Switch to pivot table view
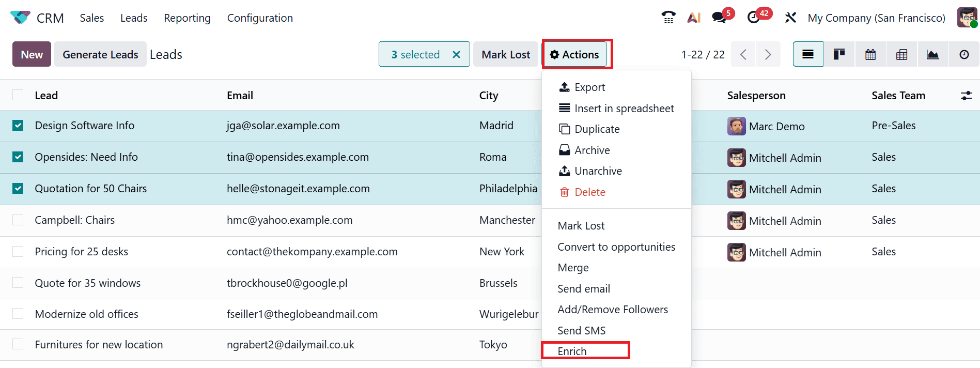This screenshot has width=980, height=368. coord(901,54)
